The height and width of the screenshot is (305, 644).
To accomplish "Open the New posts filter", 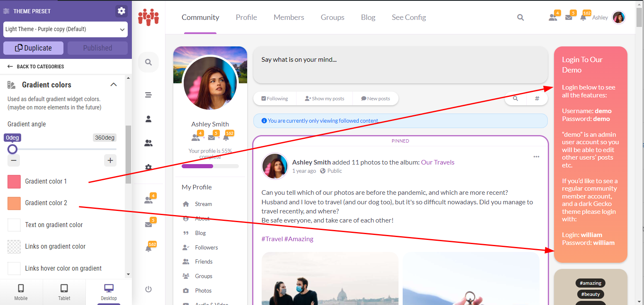I will pos(376,99).
